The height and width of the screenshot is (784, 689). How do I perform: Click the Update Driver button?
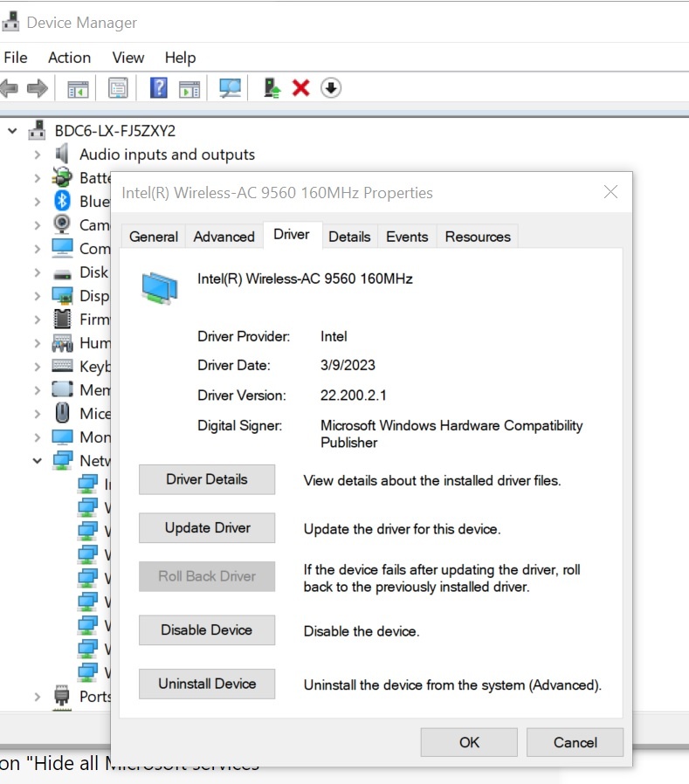click(207, 528)
